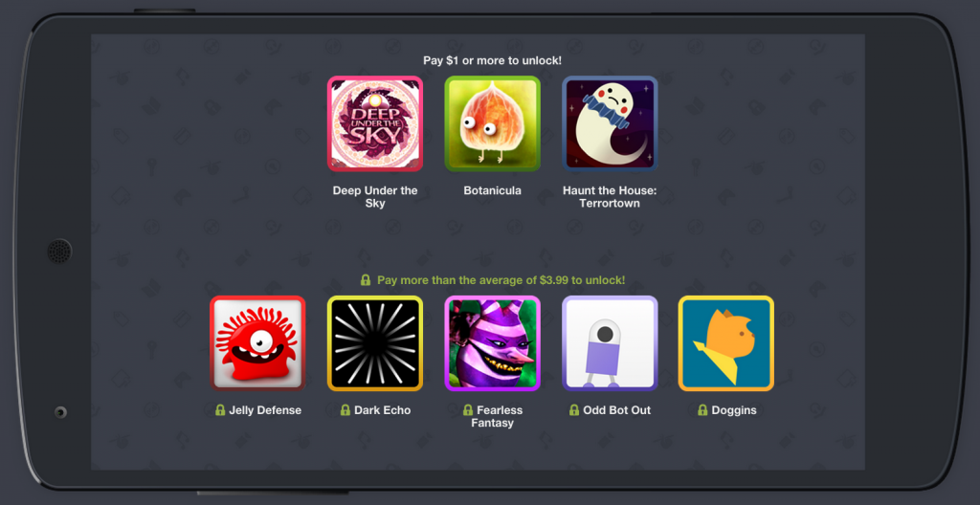Viewport: 980px width, 505px height.
Task: Select the Botanicula game icon
Action: pos(493,123)
